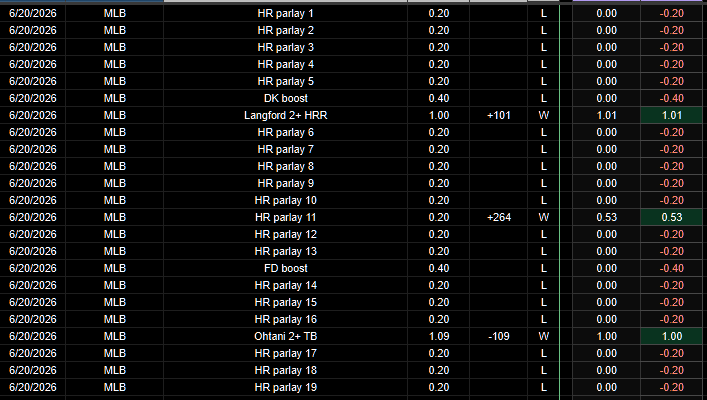Click the -0.20 profit in HR parlay 19 row

[x=671, y=387]
